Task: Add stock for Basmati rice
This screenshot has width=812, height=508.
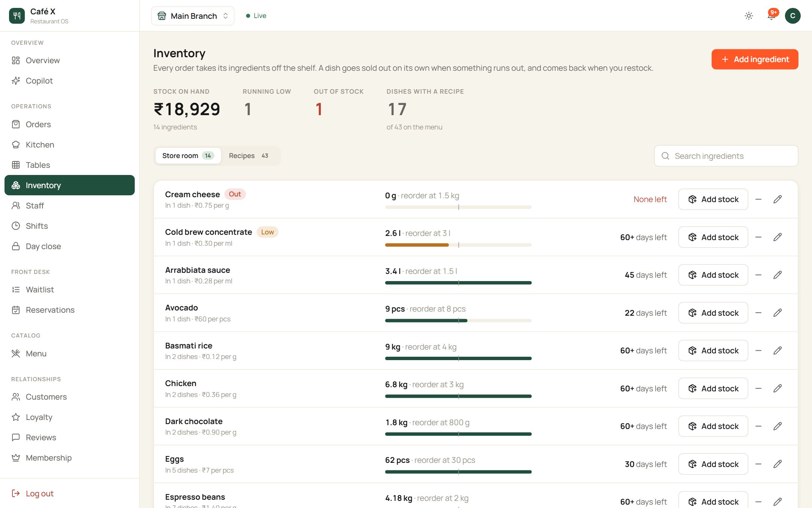Action: click(x=713, y=350)
